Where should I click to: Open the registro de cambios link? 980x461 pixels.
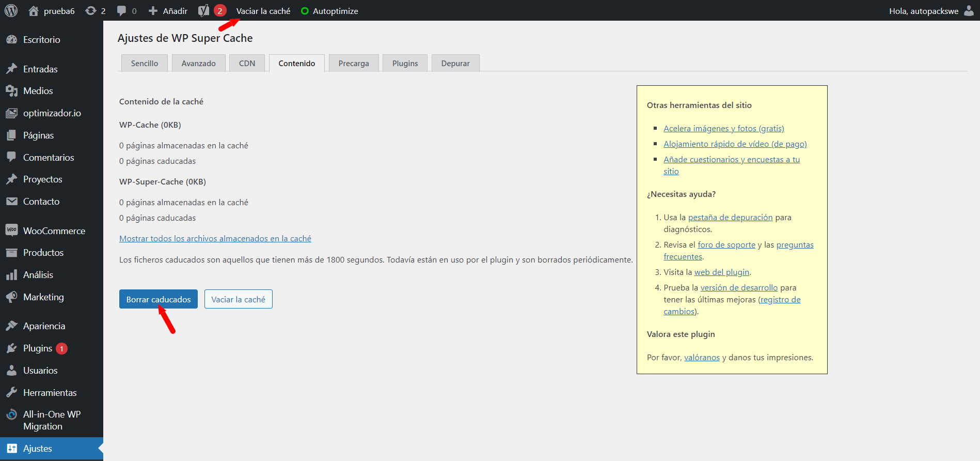pyautogui.click(x=732, y=305)
